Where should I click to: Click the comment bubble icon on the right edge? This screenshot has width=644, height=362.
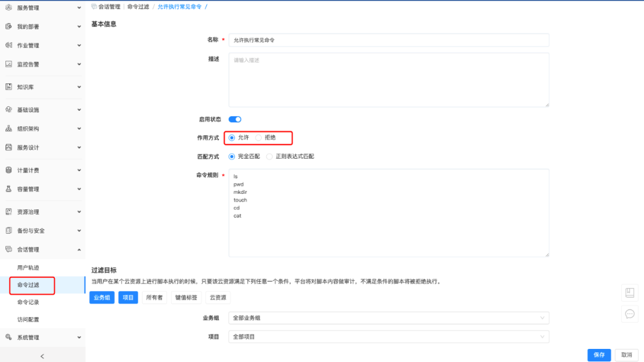tap(630, 314)
